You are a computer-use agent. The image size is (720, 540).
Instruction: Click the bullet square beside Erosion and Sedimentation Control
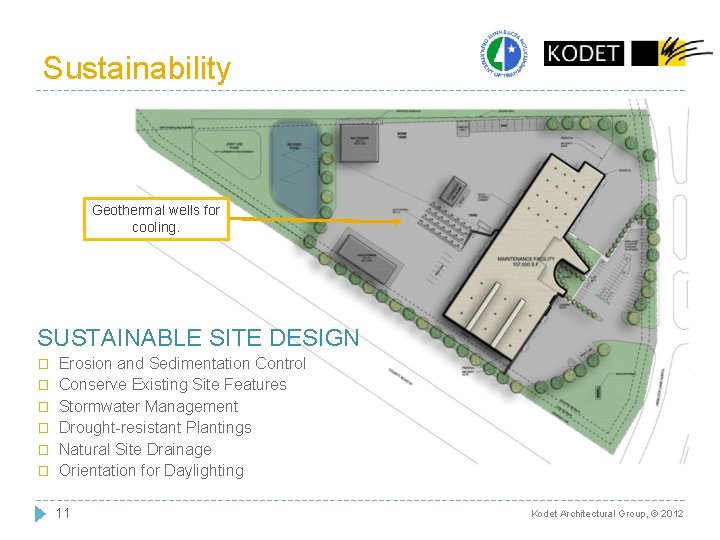[44, 365]
